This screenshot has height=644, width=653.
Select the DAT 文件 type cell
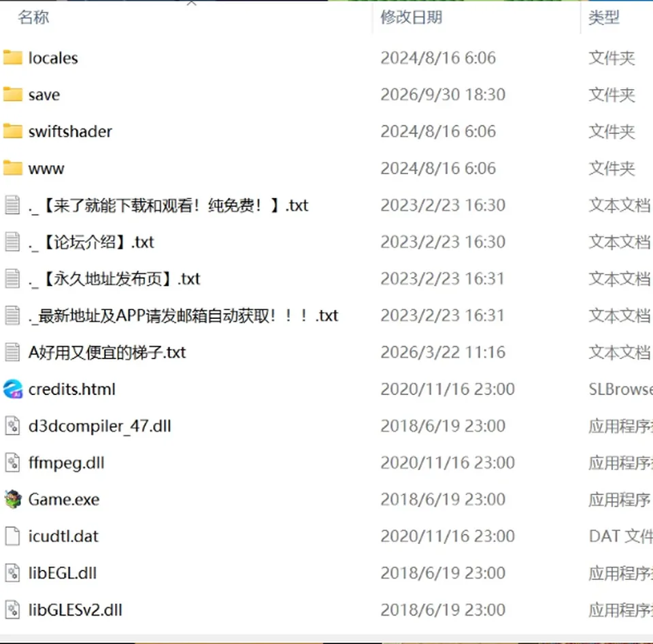pos(620,537)
